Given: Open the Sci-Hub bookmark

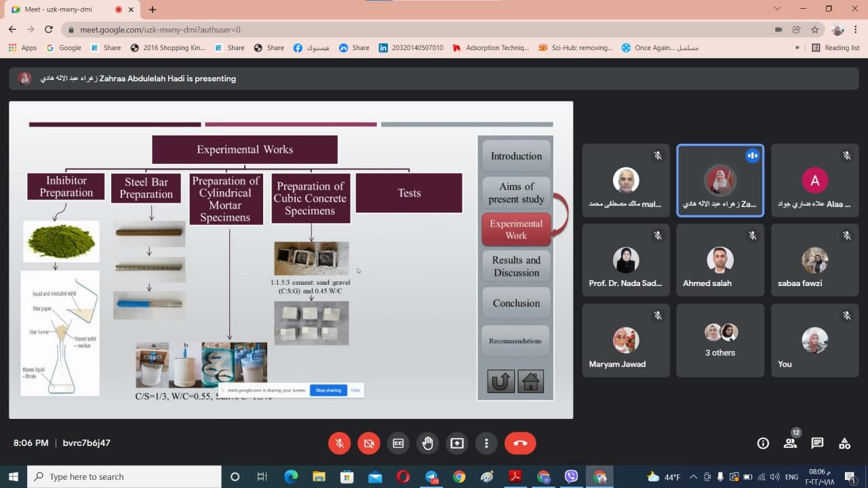Looking at the screenshot, I should 575,47.
